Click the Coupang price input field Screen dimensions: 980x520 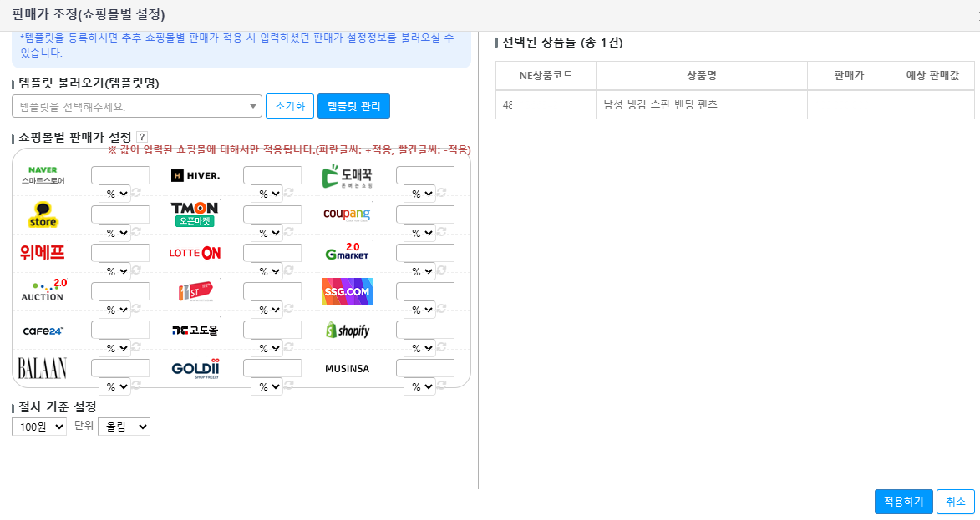tap(425, 215)
